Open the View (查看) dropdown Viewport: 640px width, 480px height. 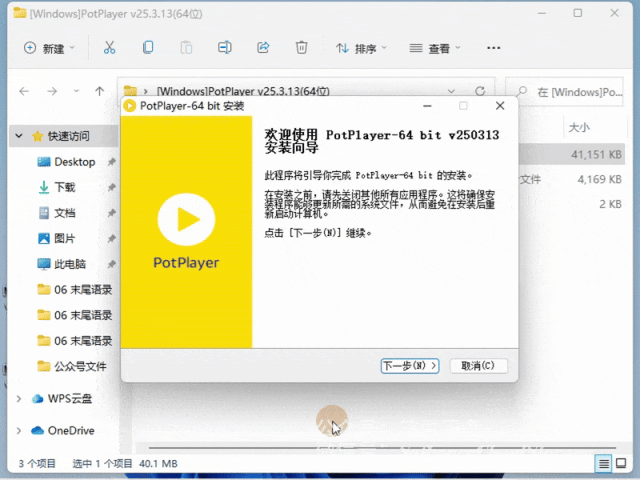tap(435, 49)
